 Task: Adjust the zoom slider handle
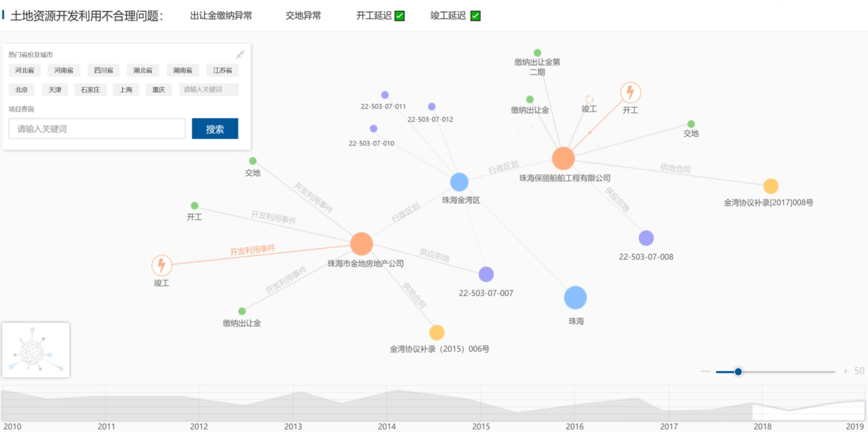pyautogui.click(x=738, y=371)
